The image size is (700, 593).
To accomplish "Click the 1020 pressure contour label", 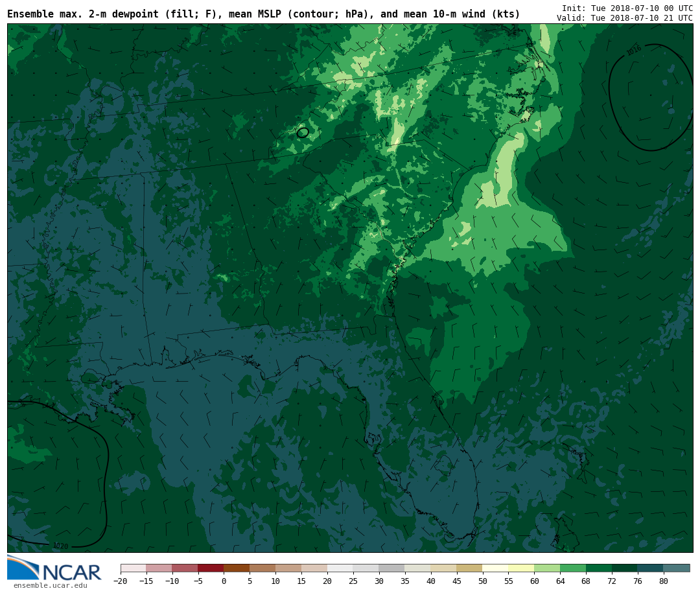I will click(60, 546).
